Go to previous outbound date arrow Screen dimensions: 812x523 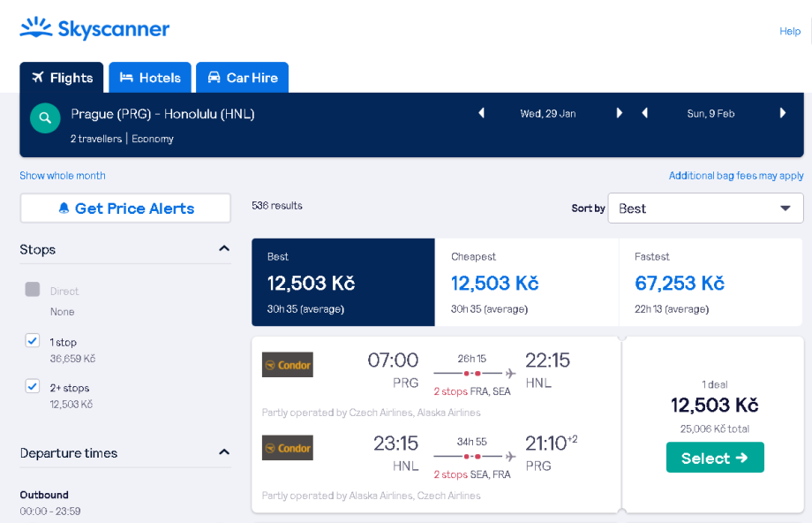481,113
